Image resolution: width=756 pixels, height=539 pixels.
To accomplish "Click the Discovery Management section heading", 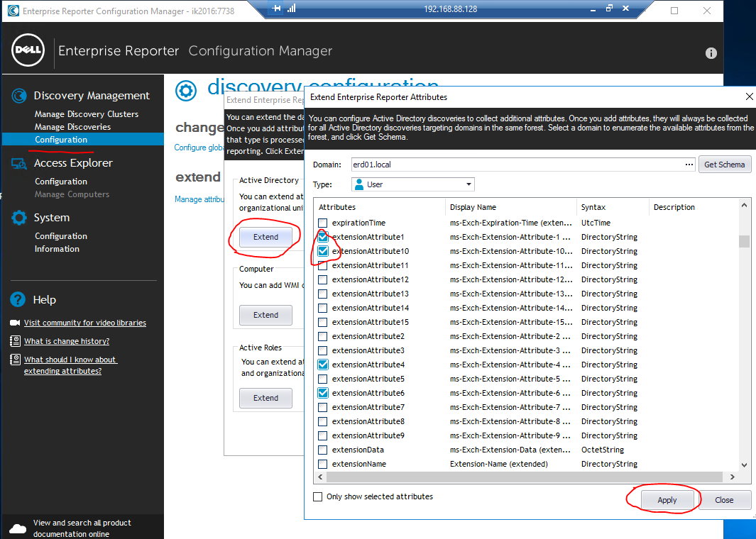I will tap(92, 95).
